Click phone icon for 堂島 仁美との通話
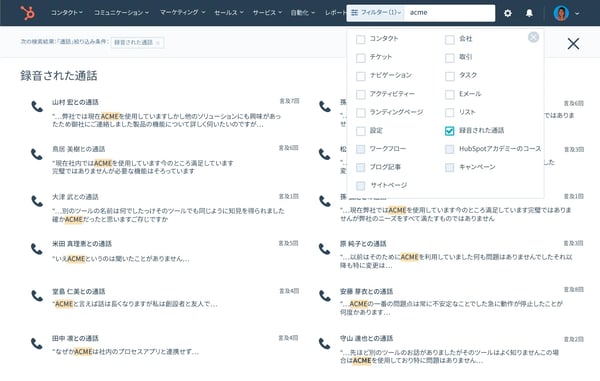 tap(37, 296)
